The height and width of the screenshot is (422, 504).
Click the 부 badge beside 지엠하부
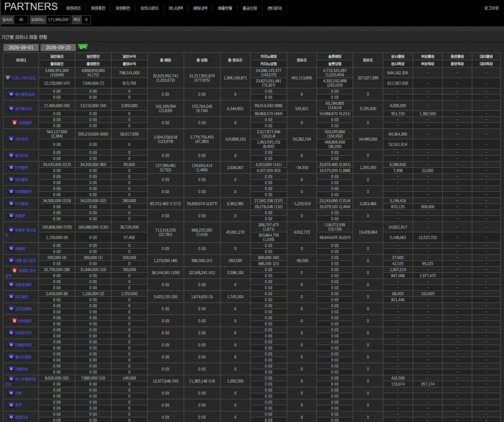point(11,369)
